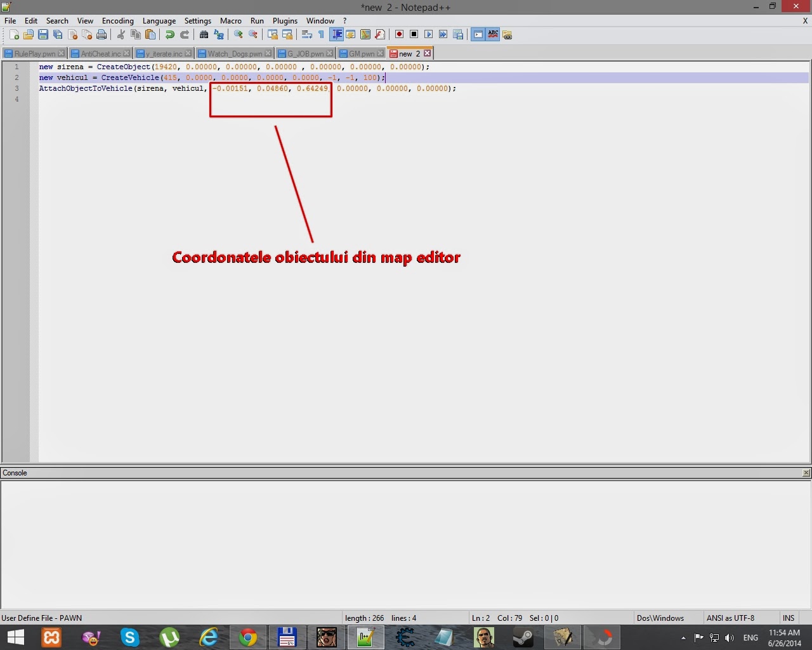Toggle Show All Characters pilcrow button
812x650 pixels.
tap(322, 34)
